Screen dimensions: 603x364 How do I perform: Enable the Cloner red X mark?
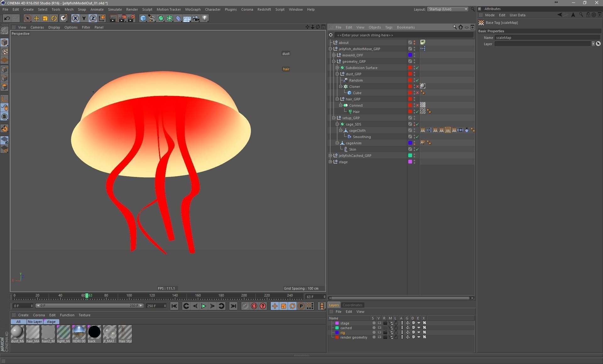click(417, 87)
